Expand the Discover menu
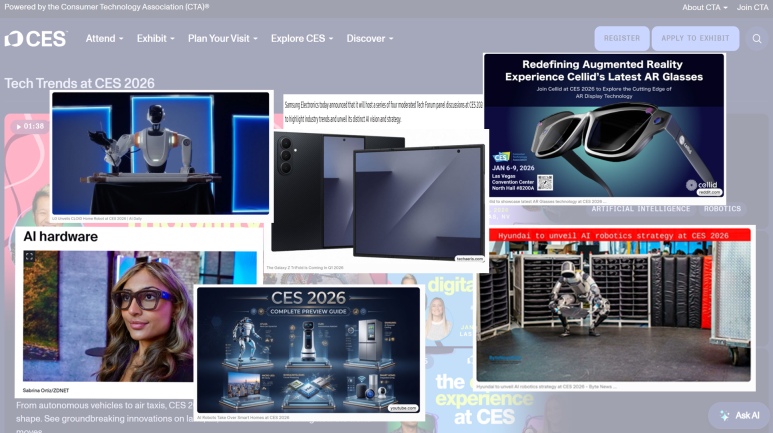This screenshot has width=773, height=433. [370, 38]
